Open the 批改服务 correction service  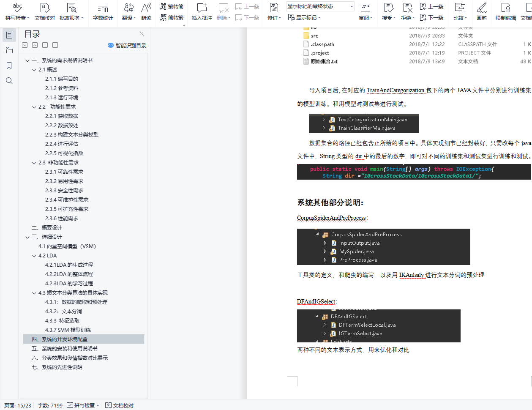pyautogui.click(x=71, y=11)
